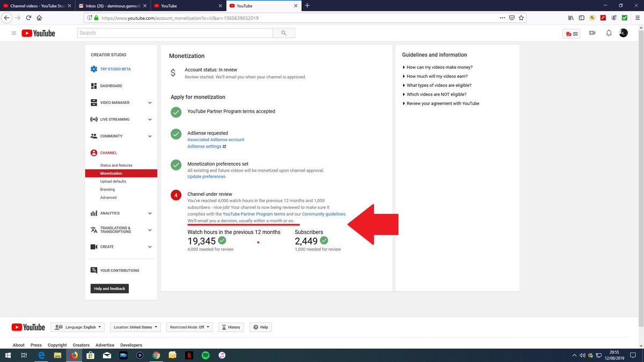Open Community guidelines link
This screenshot has height=362, width=644.
coord(324,214)
